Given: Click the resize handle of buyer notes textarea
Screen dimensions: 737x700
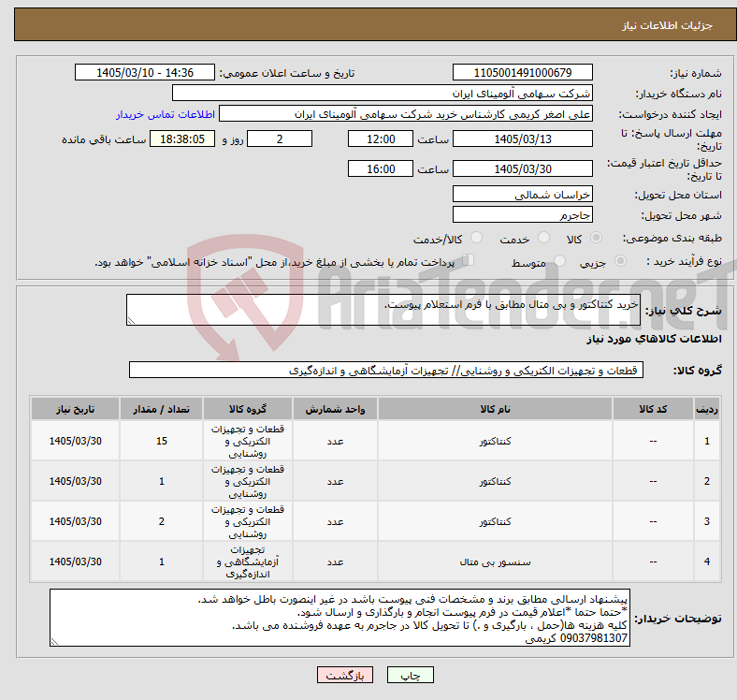Looking at the screenshot, I should click(x=54, y=642).
